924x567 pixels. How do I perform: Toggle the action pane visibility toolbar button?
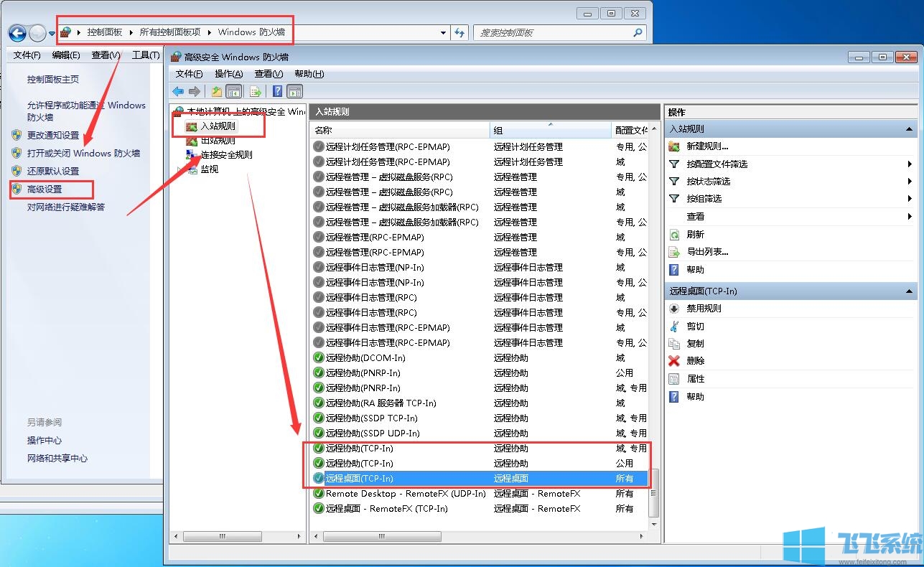(295, 91)
